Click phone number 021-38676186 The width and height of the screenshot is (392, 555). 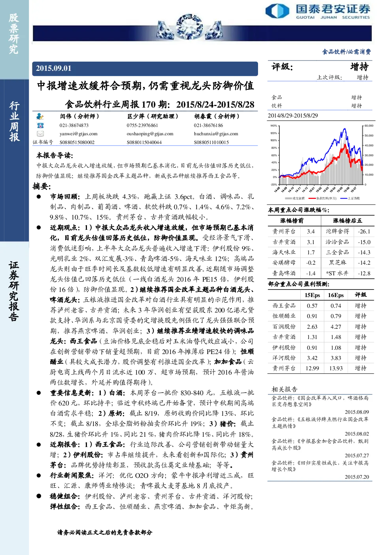[208, 125]
